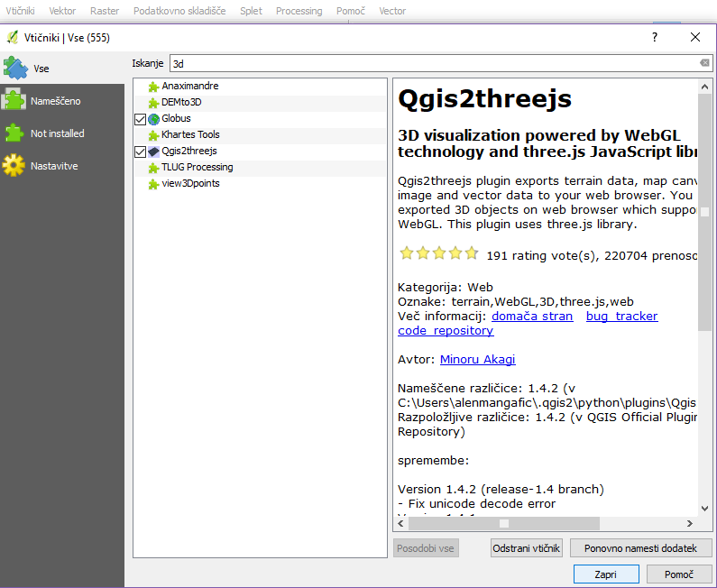Viewport: 717px width, 588px height.
Task: Click the Nastavitve gear icon
Action: coord(14,165)
